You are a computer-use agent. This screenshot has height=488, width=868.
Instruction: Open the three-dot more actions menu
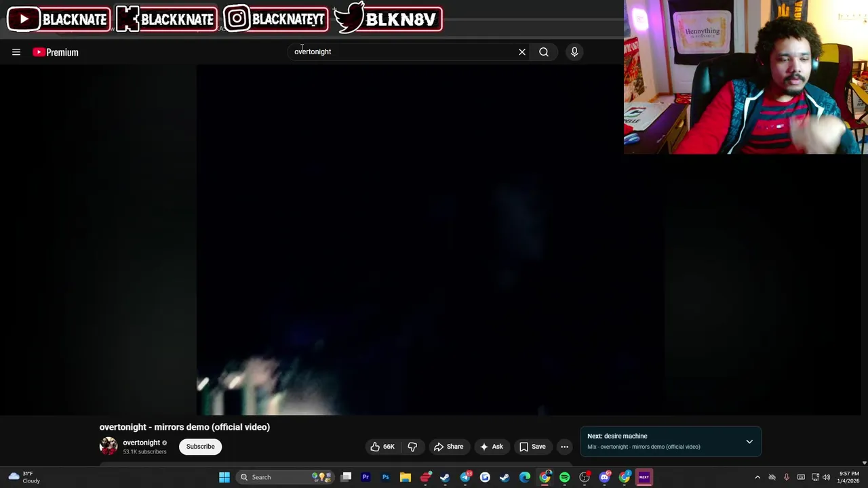(564, 447)
